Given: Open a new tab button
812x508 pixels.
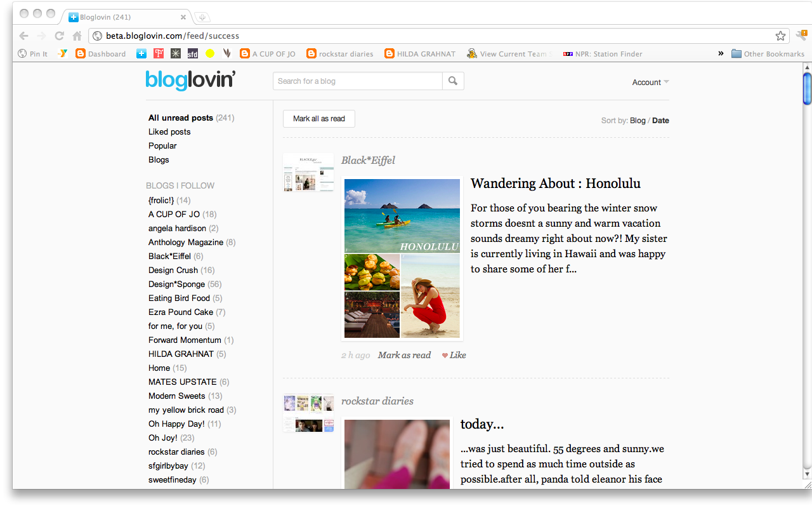Looking at the screenshot, I should (202, 17).
